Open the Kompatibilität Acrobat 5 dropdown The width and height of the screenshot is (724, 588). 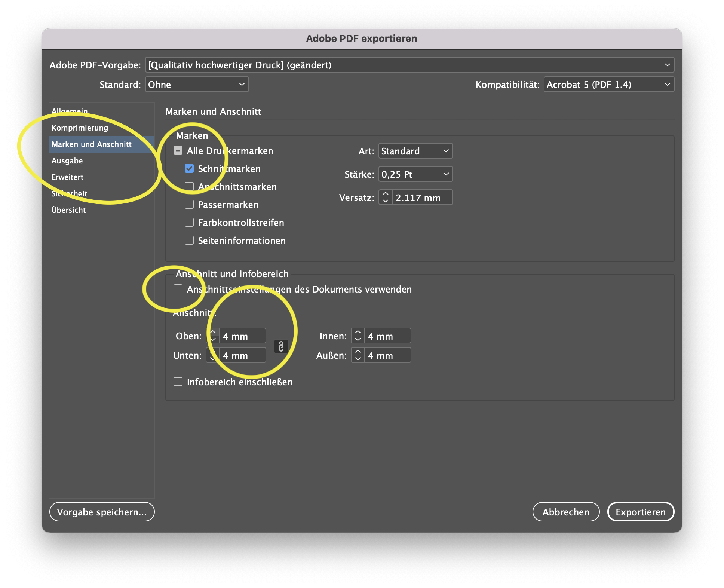click(x=608, y=85)
